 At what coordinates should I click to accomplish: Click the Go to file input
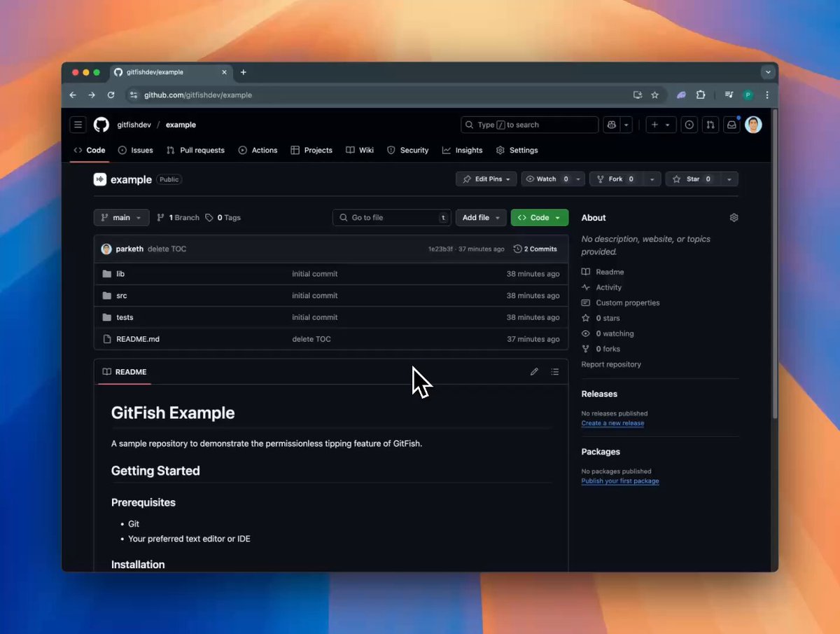tap(392, 218)
